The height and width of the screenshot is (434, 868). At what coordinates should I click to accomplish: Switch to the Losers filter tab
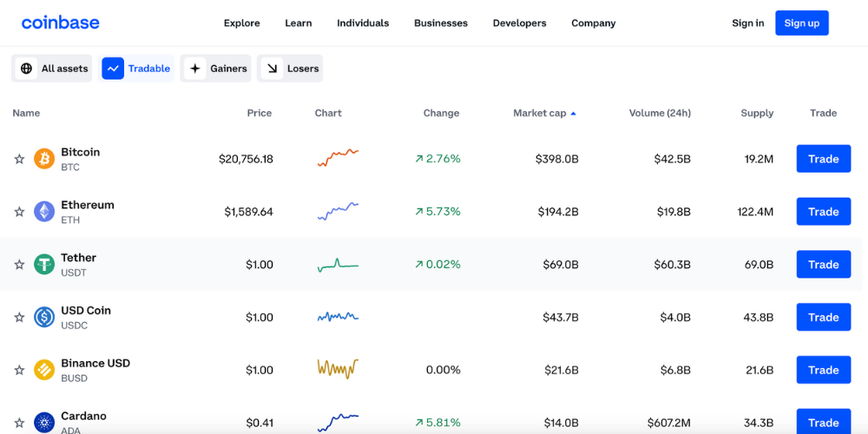point(290,69)
